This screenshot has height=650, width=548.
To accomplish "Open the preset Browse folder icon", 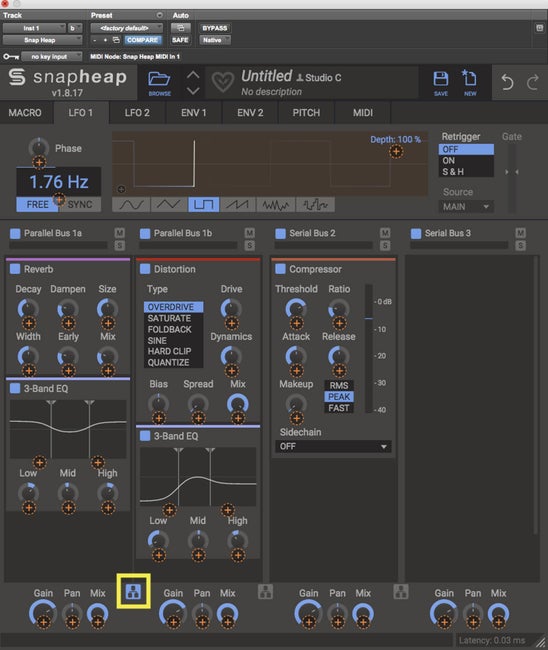I will 160,83.
